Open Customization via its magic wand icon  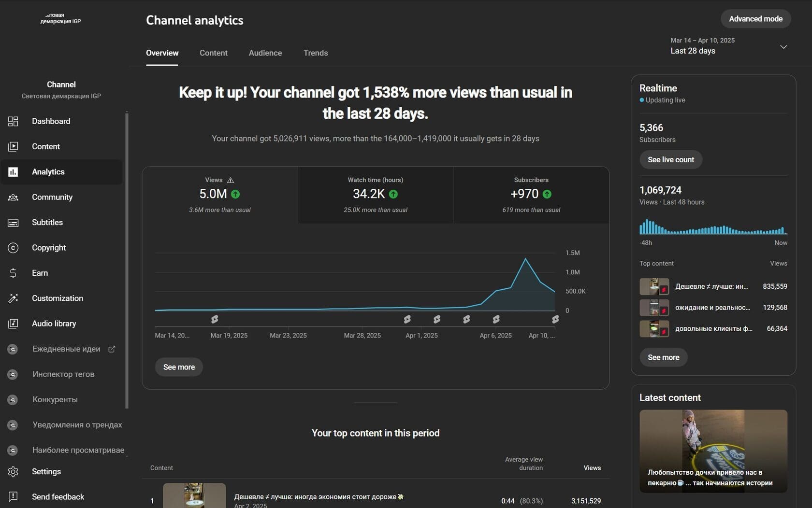(13, 298)
